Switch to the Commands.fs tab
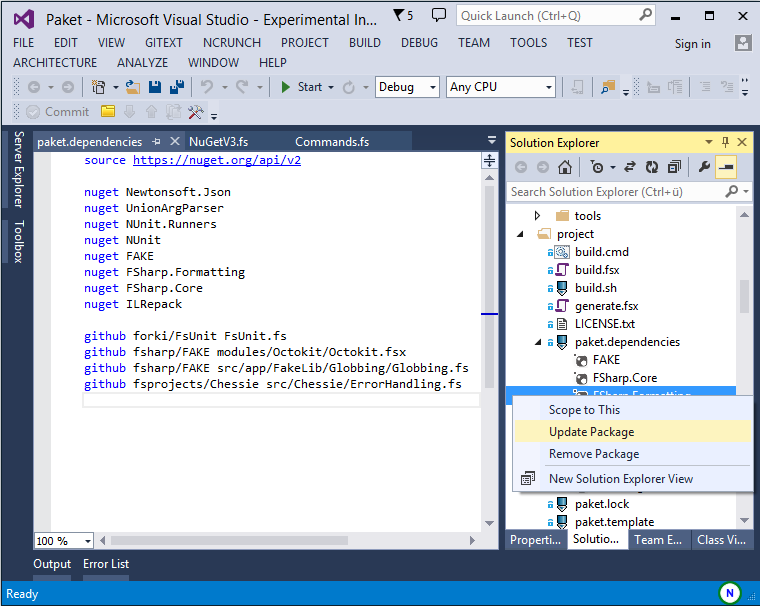 pyautogui.click(x=332, y=142)
